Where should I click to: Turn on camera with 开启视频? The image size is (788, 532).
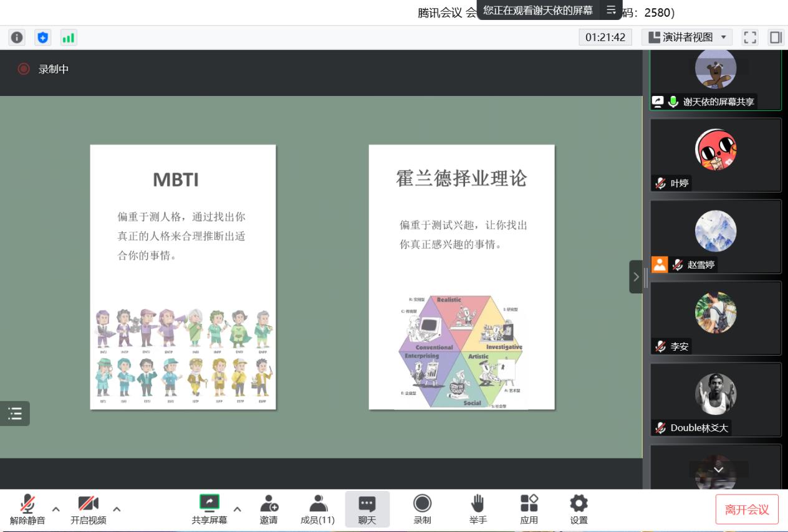tap(88, 509)
